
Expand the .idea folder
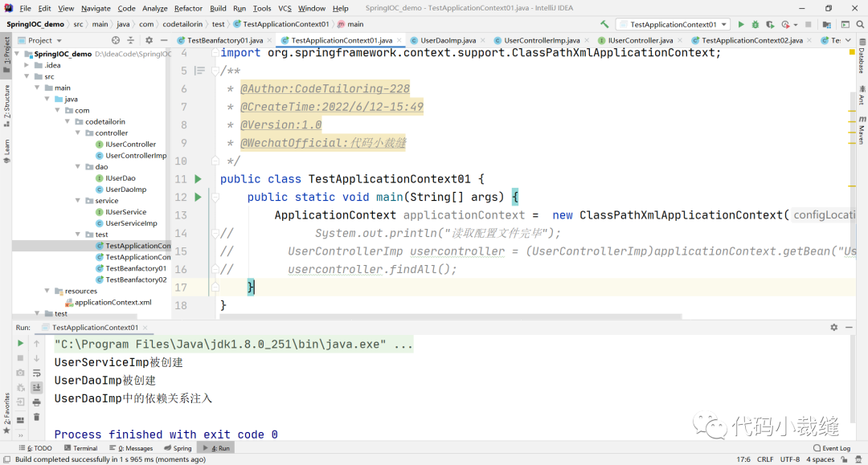(27, 65)
